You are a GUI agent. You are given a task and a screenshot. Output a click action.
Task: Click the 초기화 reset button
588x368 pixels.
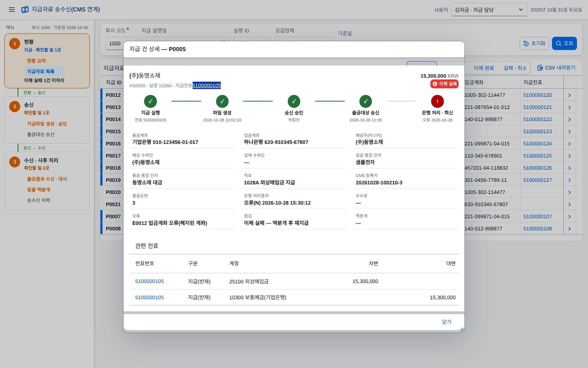pyautogui.click(x=534, y=43)
